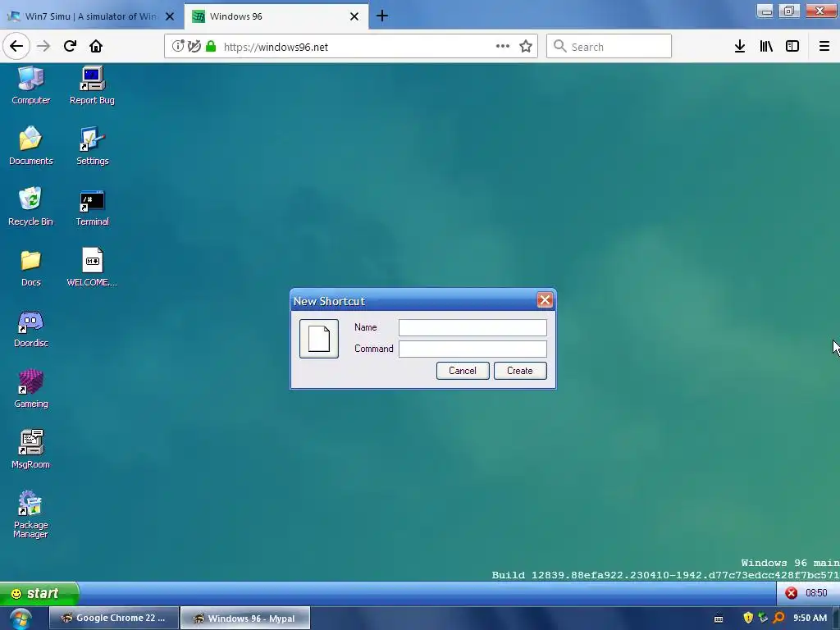Click the 08:50 clock in Windows 96 taskbar
840x630 pixels.
(816, 593)
